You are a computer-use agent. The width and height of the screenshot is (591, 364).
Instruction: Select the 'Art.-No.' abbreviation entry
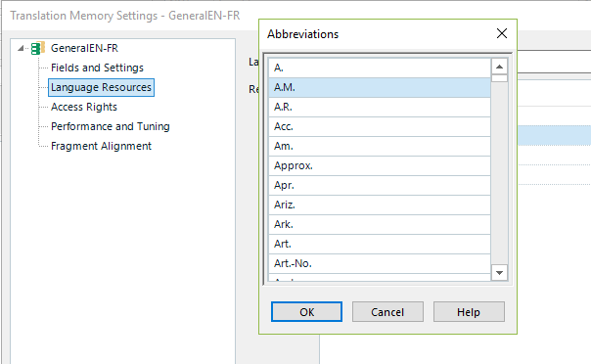(x=380, y=264)
